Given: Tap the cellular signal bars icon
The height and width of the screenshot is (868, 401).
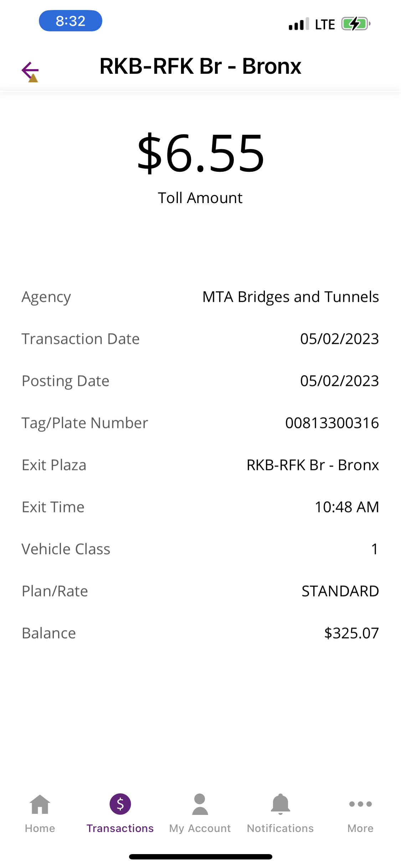Looking at the screenshot, I should 299,24.
